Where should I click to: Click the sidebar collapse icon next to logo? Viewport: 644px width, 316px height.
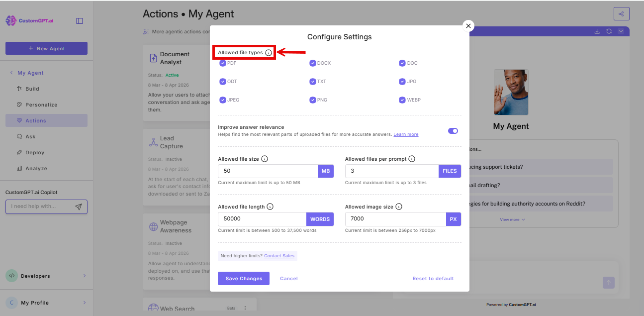80,21
